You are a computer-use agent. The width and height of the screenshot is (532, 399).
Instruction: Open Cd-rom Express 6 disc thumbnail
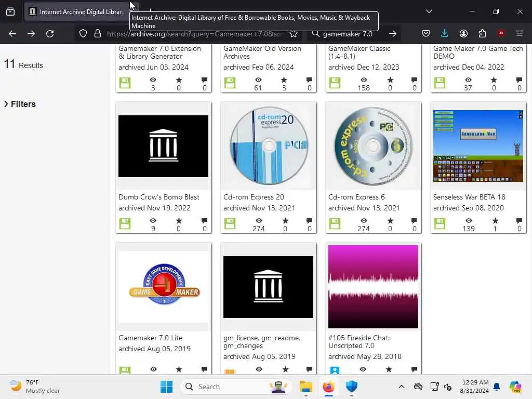click(x=373, y=146)
